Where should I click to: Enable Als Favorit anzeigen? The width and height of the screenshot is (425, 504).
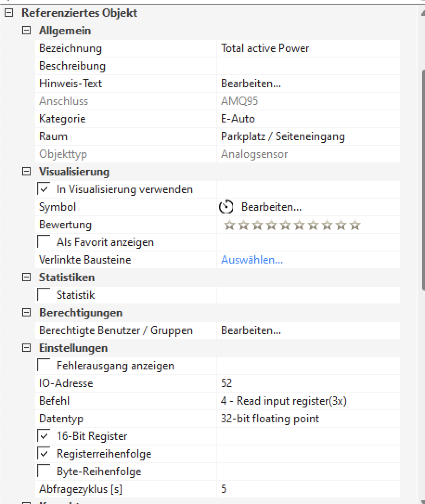coord(44,242)
